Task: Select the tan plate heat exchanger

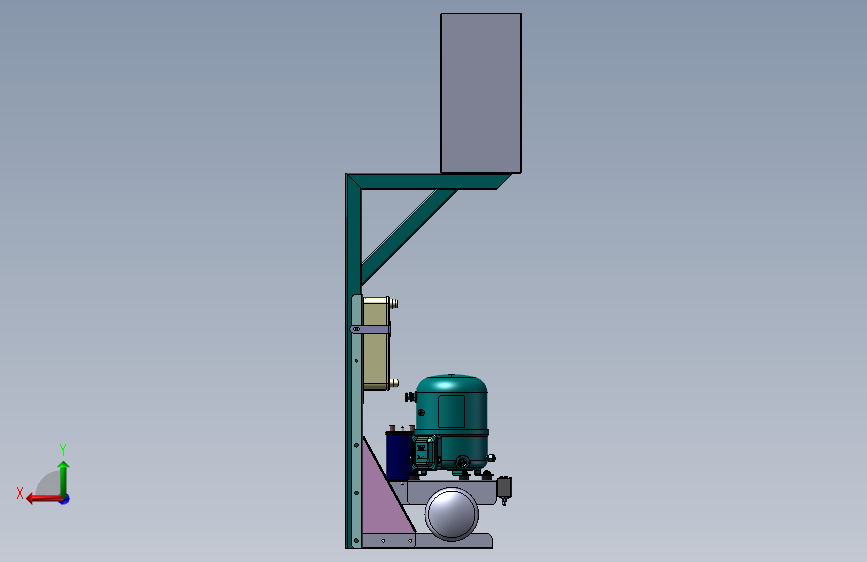Action: tap(377, 344)
